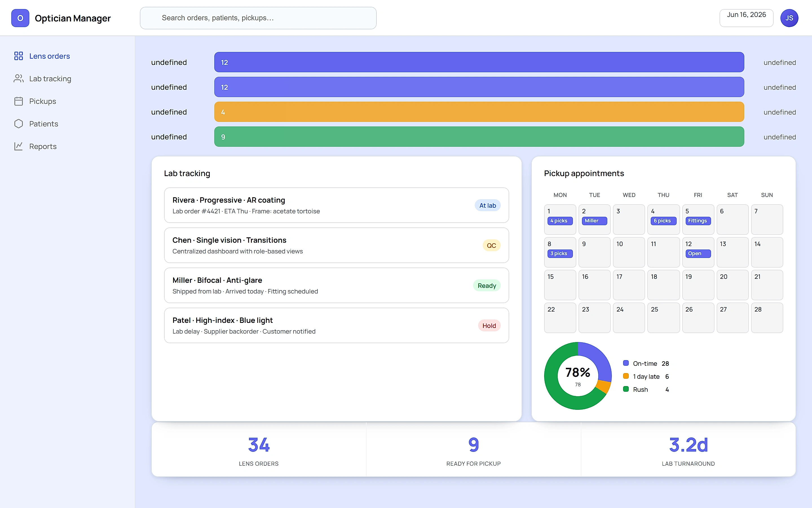Click the Lab tracking people icon
Viewport: 812px width, 508px height.
point(18,78)
